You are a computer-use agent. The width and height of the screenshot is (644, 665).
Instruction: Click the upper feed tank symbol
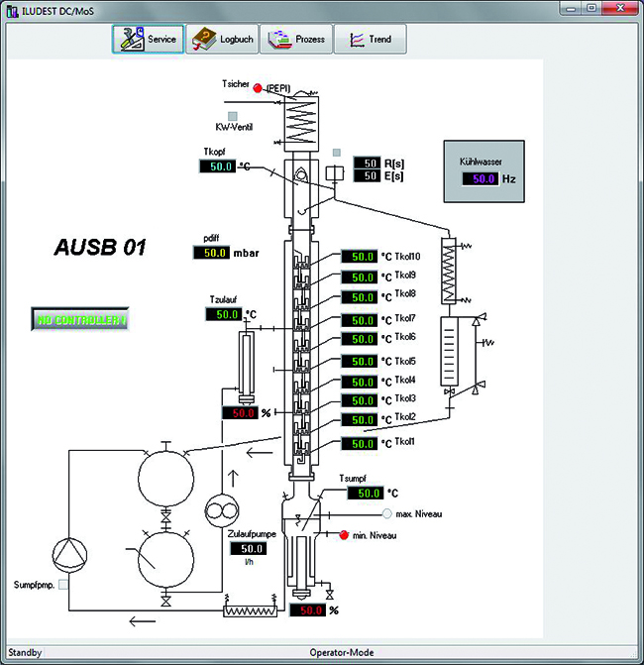(x=166, y=479)
